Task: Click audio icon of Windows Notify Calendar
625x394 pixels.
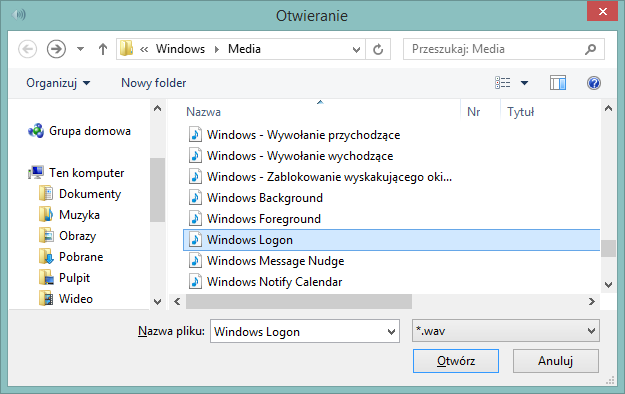Action: click(x=195, y=282)
